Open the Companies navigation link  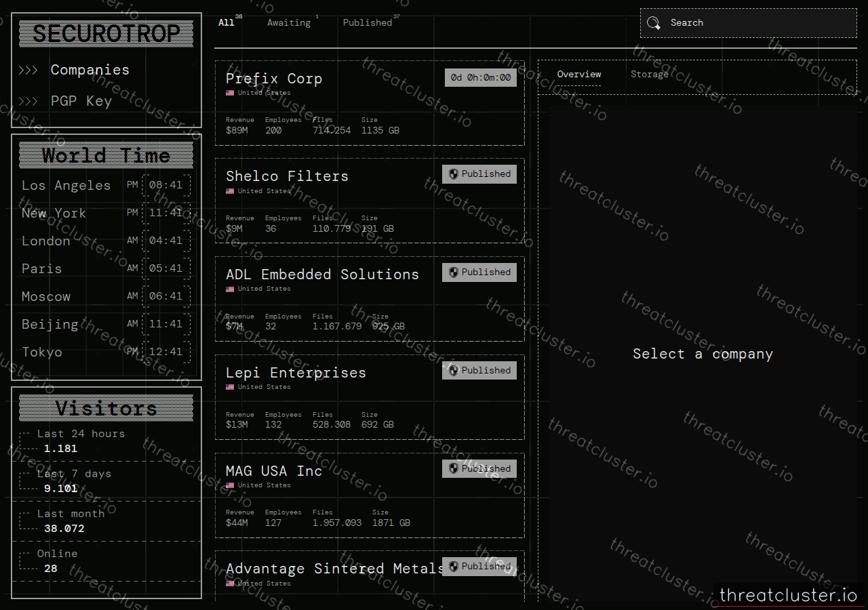tap(90, 70)
